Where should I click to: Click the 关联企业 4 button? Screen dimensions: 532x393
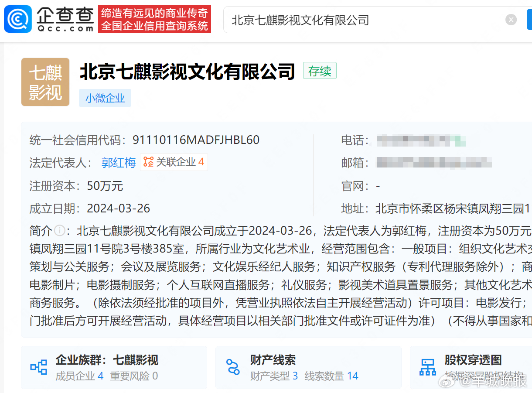[x=174, y=162]
